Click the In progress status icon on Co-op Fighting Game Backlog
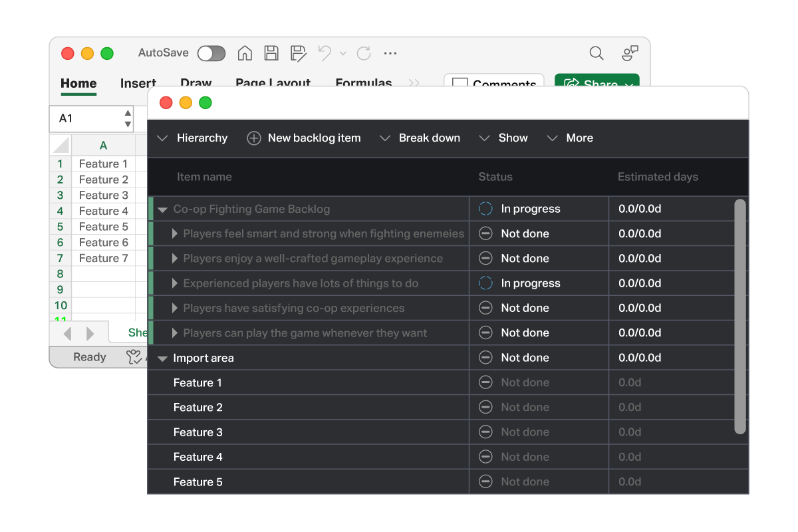 [485, 208]
